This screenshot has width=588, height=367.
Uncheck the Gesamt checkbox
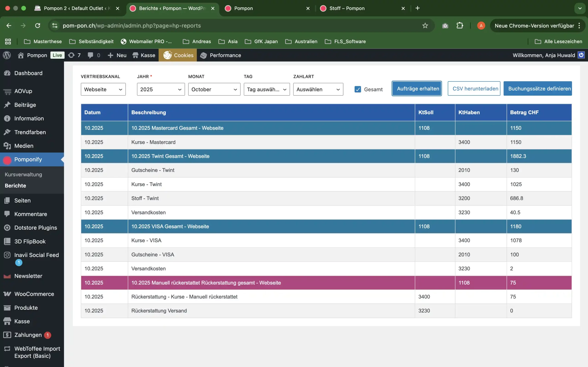point(357,89)
